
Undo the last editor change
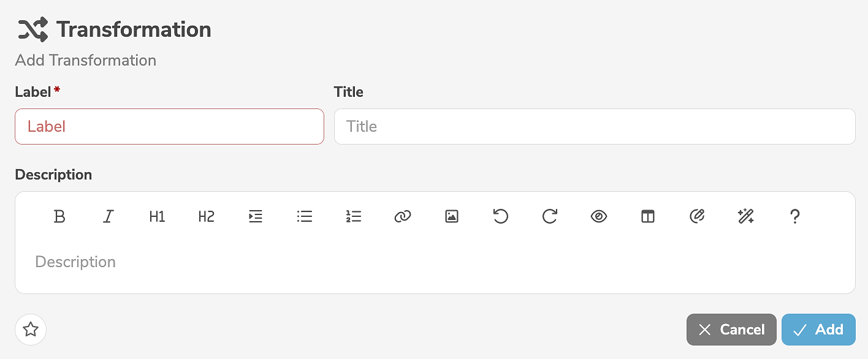501,216
